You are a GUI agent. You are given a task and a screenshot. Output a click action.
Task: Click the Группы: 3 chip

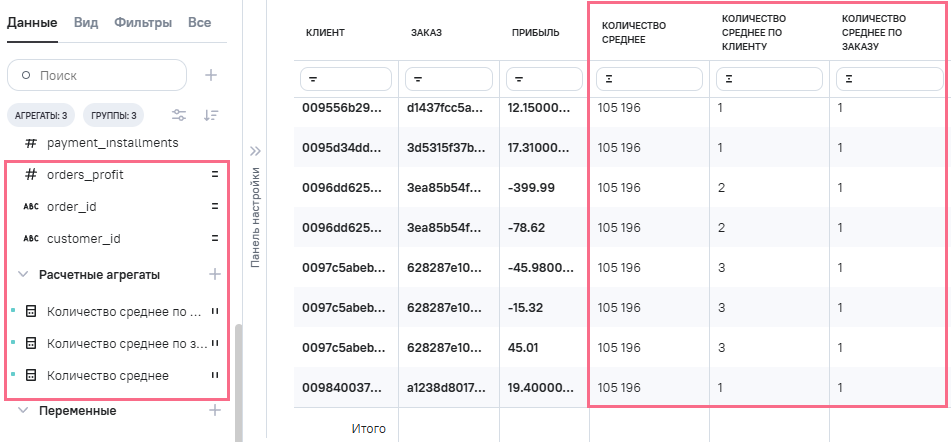tap(111, 115)
